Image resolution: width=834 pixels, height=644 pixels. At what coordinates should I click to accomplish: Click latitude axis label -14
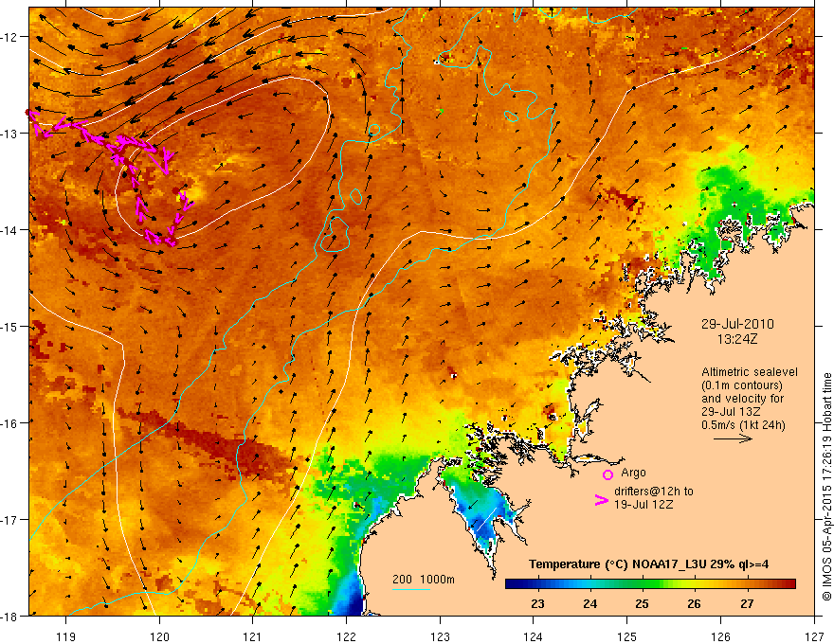pos(10,230)
